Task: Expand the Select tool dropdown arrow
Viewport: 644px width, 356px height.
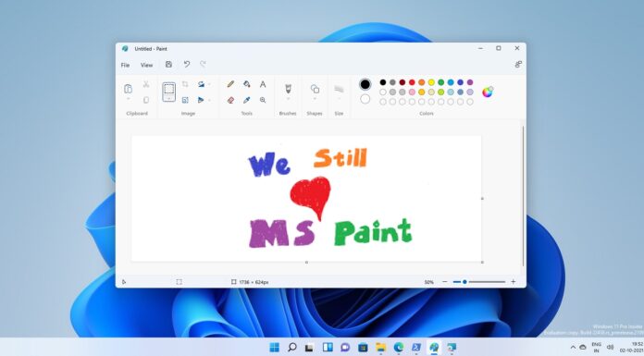Action: coord(168,99)
